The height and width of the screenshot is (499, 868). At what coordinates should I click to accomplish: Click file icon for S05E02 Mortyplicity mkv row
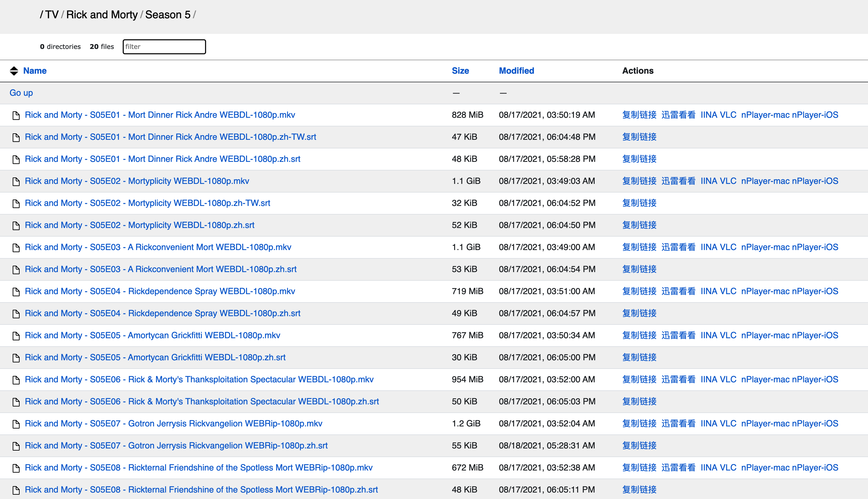tap(16, 182)
